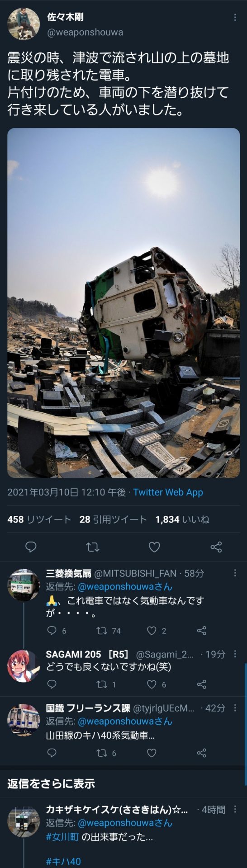The image size is (247, 868).
Task: Click the share icon under main tweet
Action: (x=216, y=547)
